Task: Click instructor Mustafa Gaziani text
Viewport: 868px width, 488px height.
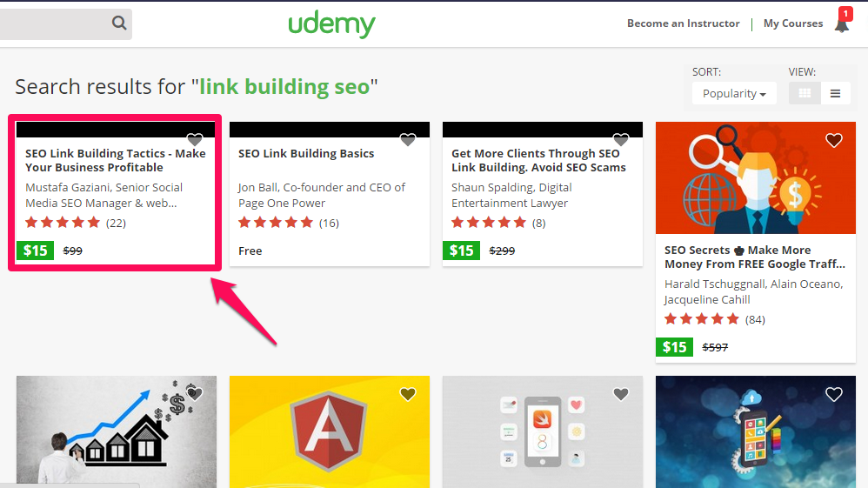Action: coord(104,195)
